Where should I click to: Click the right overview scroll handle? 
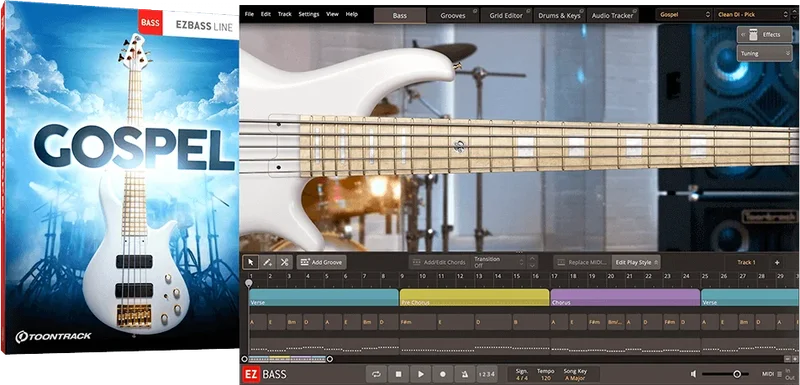[330, 359]
